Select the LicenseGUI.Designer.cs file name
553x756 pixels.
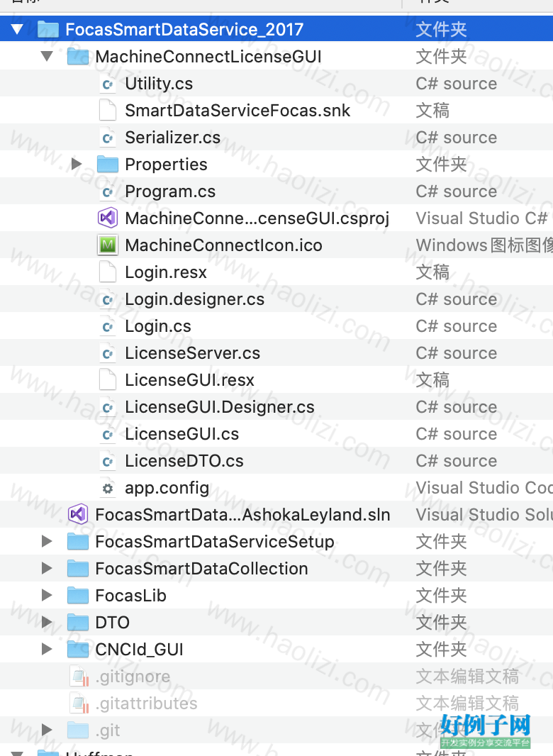pyautogui.click(x=219, y=407)
